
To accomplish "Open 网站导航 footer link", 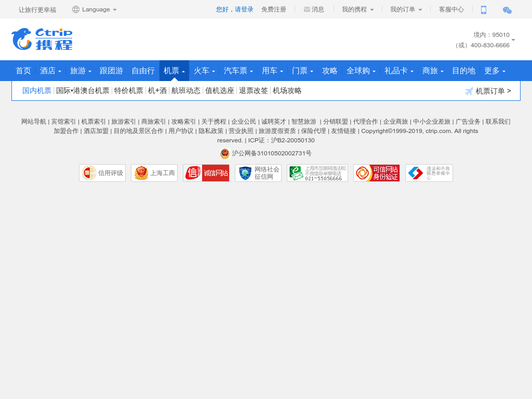I will (34, 122).
